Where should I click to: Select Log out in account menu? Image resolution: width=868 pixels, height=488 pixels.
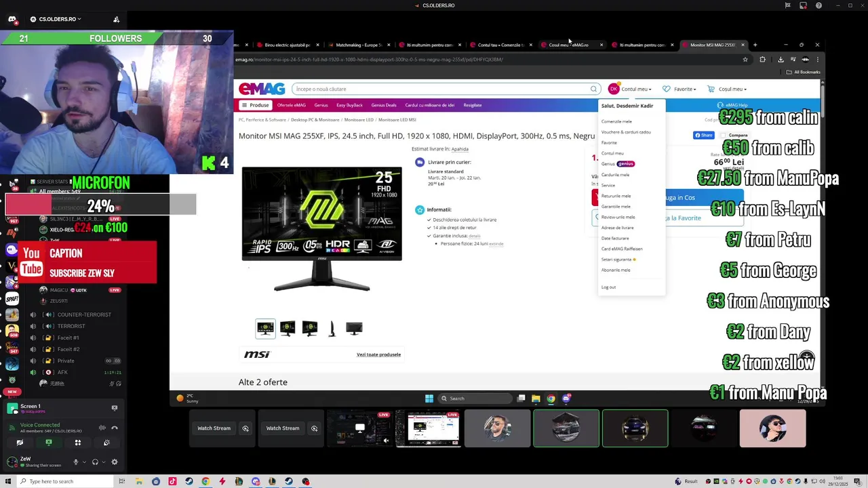click(x=608, y=287)
